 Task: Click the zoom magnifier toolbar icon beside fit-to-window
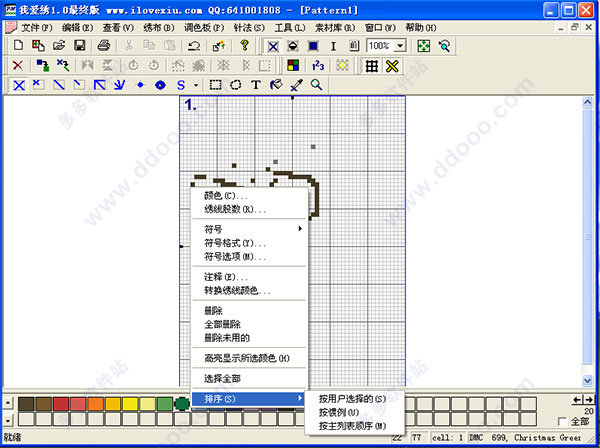point(444,46)
